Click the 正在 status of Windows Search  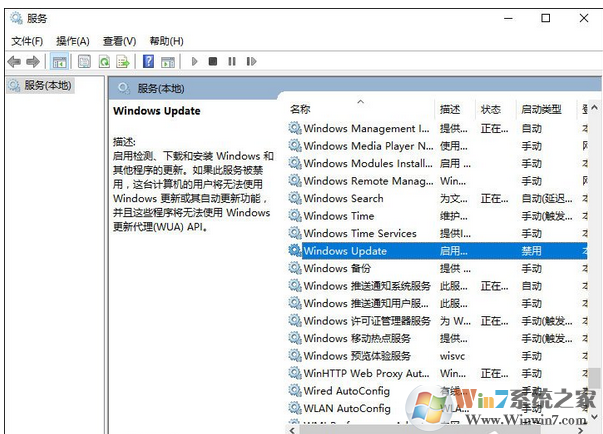[x=494, y=199]
